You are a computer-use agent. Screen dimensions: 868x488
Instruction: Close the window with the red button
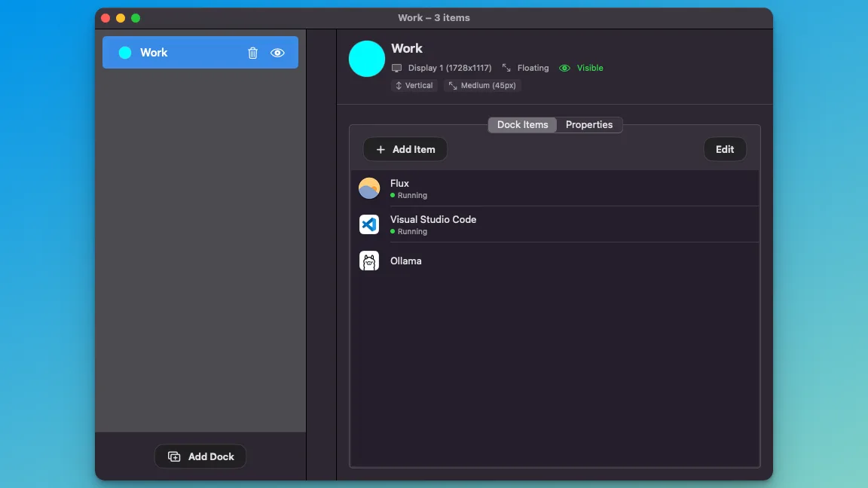[105, 18]
